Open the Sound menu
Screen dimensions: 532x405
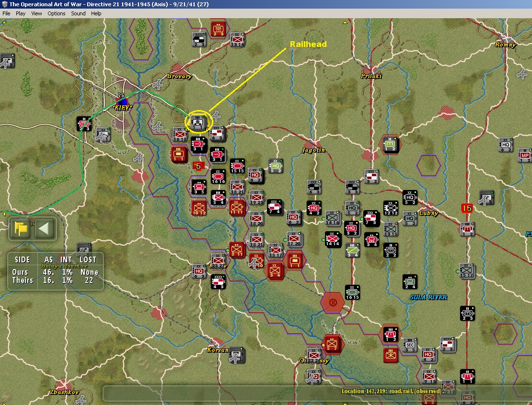78,13
